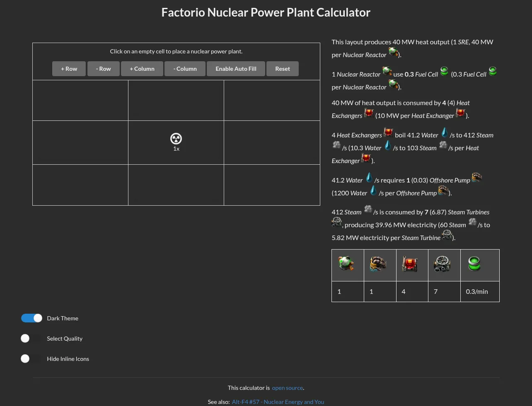
Task: Click the Fuel Cell icon in summary table
Action: click(474, 263)
